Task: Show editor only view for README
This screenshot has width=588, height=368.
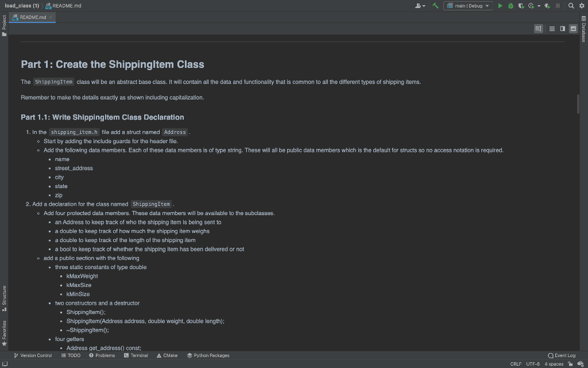Action: click(552, 29)
